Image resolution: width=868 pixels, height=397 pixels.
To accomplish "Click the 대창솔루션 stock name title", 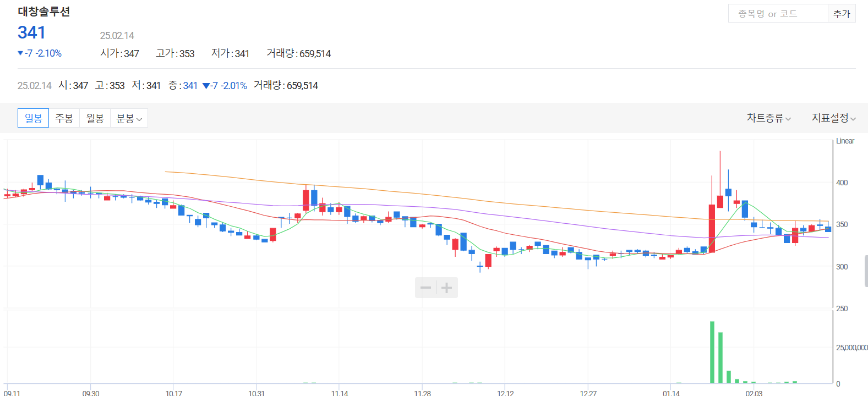I will coord(44,12).
